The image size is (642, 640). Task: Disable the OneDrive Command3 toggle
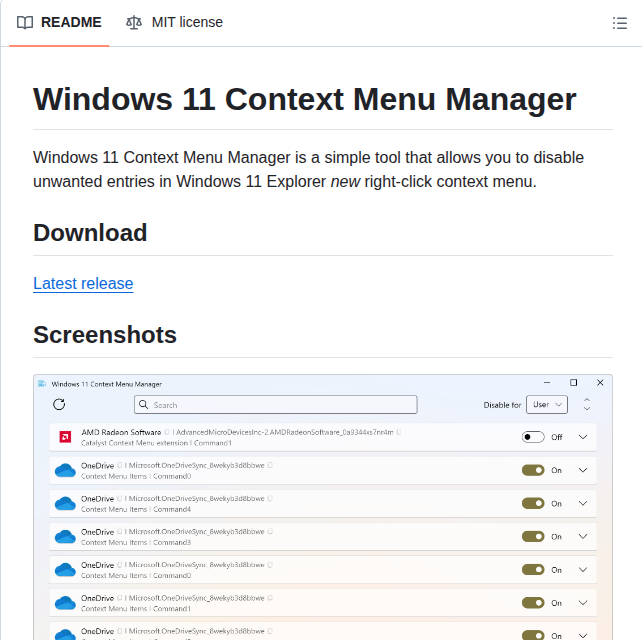(x=533, y=536)
